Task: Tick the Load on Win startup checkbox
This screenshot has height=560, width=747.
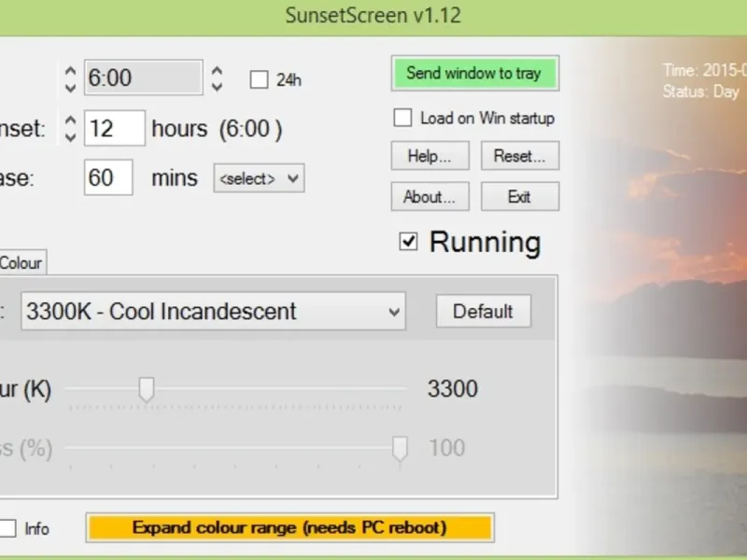Action: [402, 118]
